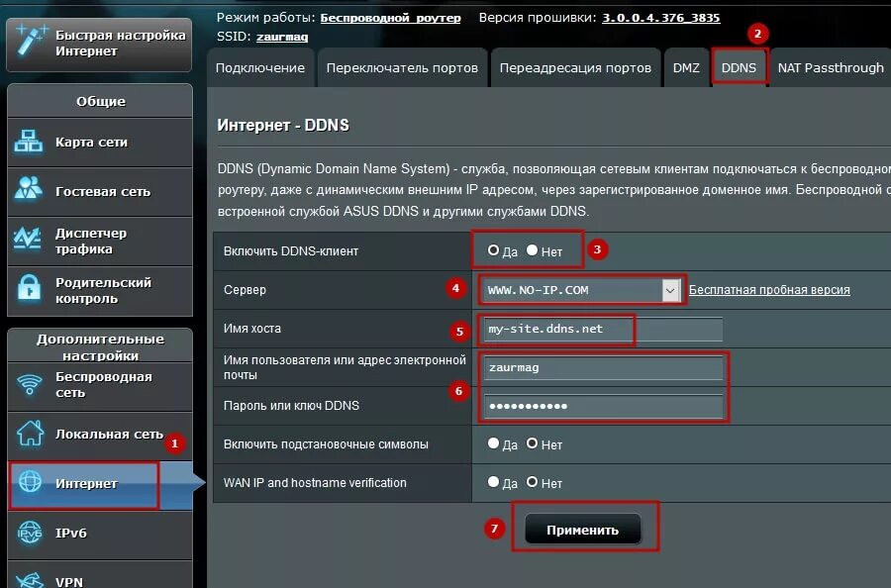Click the Общие section header
Viewport: 891px width, 588px height.
pos(100,101)
